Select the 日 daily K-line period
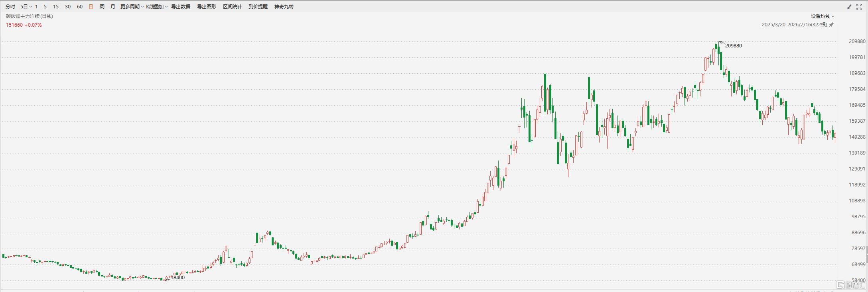Image resolution: width=868 pixels, height=292 pixels. coord(91,7)
